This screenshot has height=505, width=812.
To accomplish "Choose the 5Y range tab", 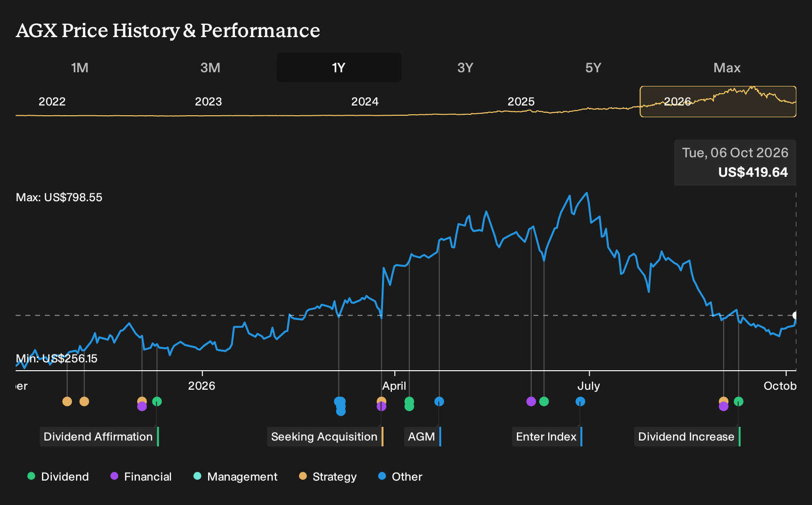I will coord(593,67).
